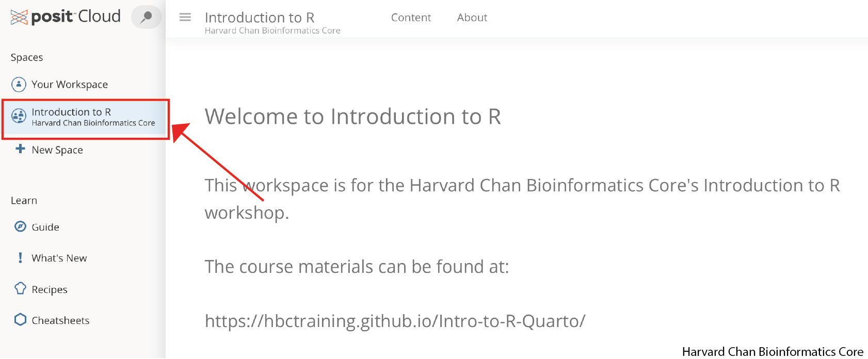
Task: Open the Guide link
Action: (x=45, y=227)
